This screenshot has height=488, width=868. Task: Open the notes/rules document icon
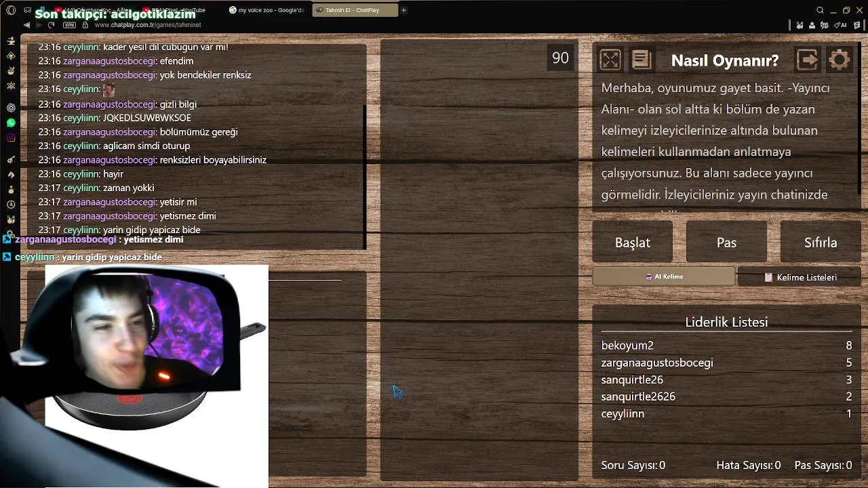tap(642, 60)
